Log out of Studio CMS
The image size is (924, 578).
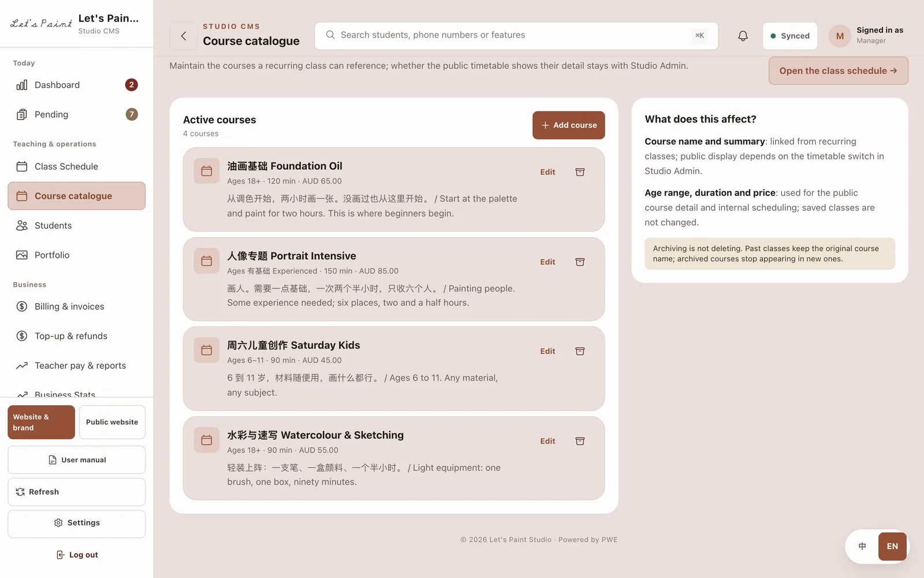click(x=77, y=555)
